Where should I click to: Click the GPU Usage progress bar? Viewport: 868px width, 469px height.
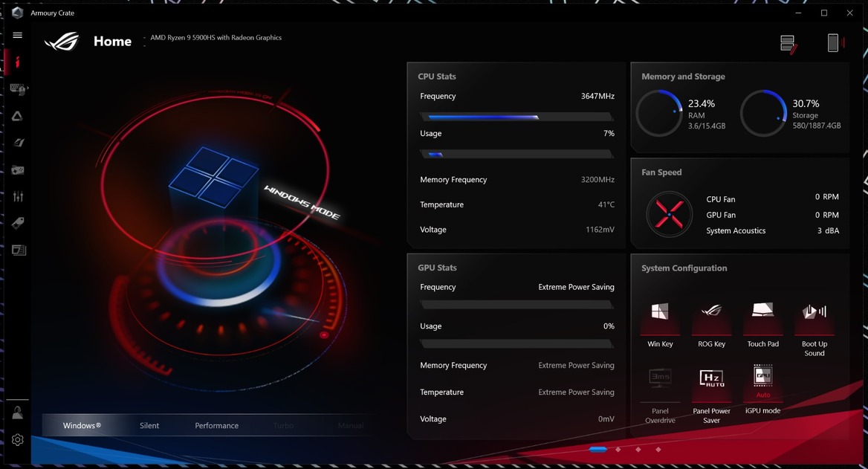point(516,344)
